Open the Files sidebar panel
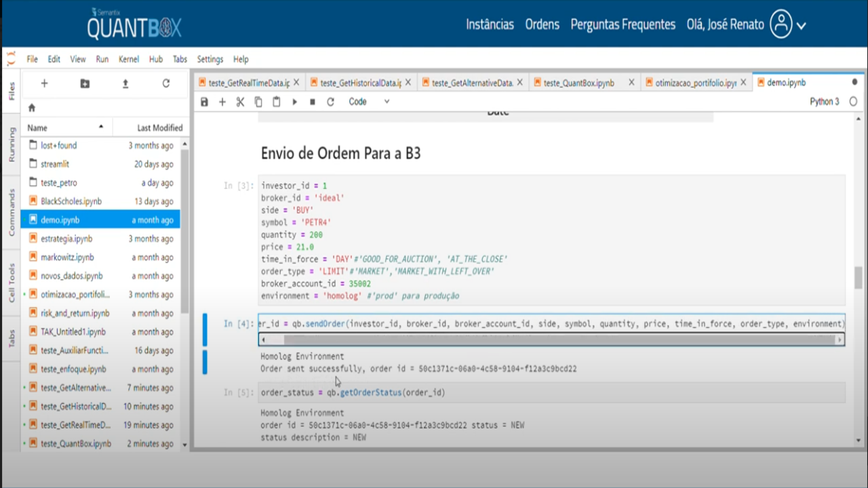 (x=12, y=91)
